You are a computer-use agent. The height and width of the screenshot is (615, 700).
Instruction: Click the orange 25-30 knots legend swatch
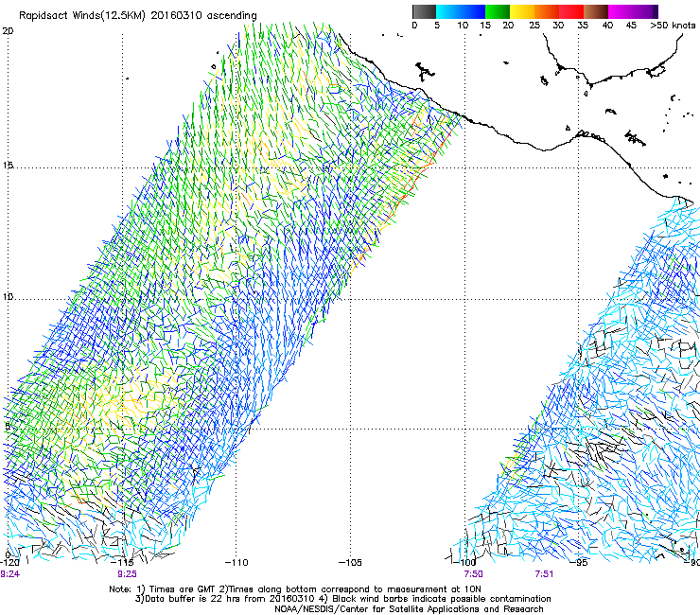point(547,11)
